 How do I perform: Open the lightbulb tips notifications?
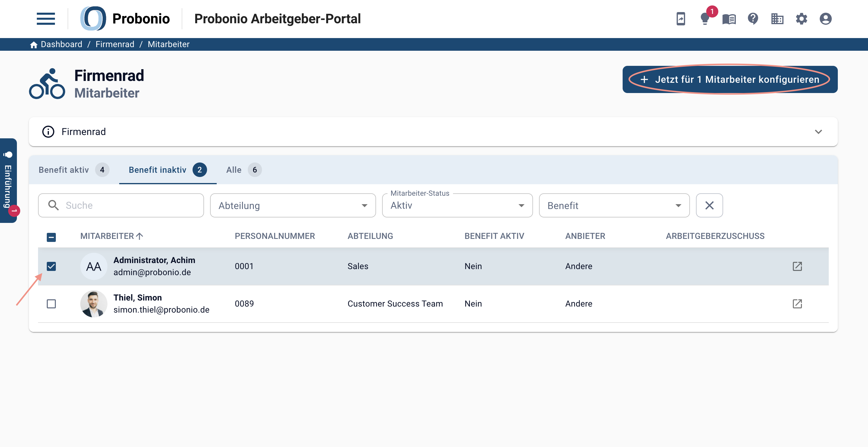pyautogui.click(x=705, y=18)
